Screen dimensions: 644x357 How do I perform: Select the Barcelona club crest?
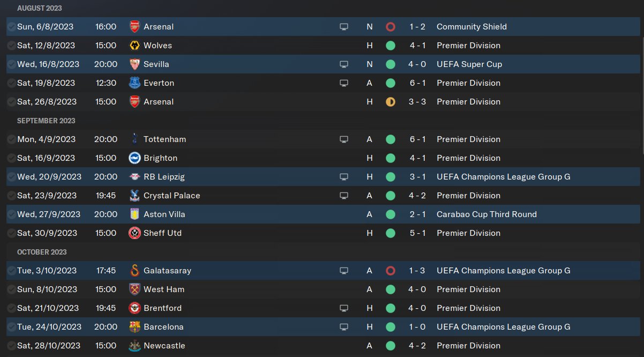(134, 327)
